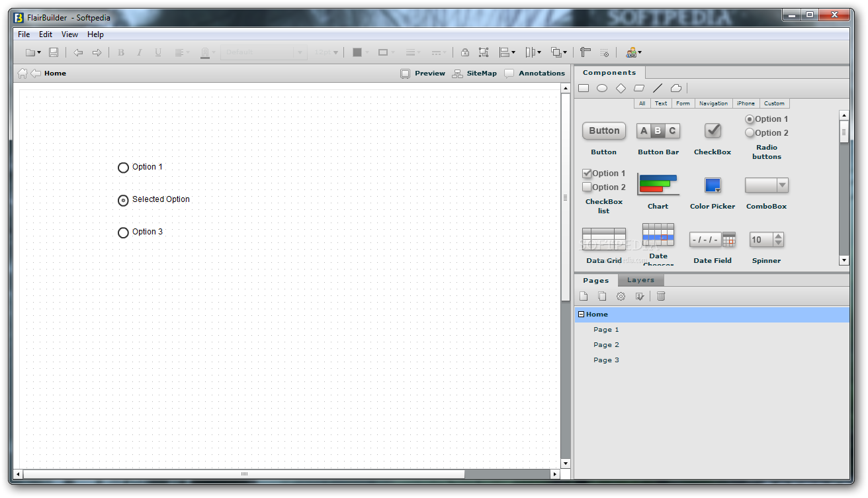The width and height of the screenshot is (868, 498).
Task: Select the parallelogram shape tool
Action: [639, 88]
